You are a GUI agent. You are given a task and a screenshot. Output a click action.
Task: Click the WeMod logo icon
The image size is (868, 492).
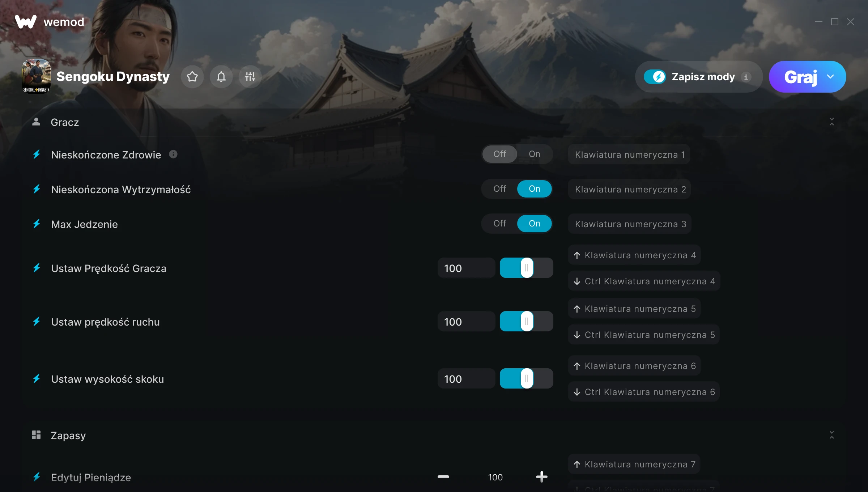coord(26,22)
